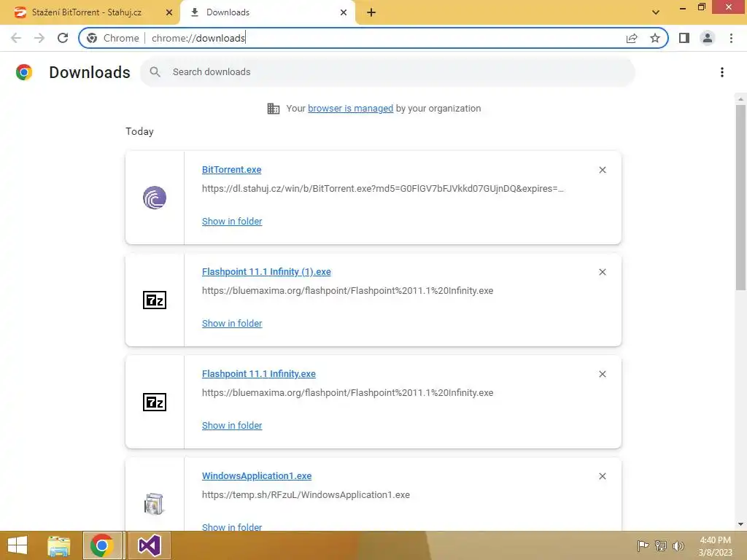Image resolution: width=747 pixels, height=560 pixels.
Task: Open the 'browser is managed' link
Action: (x=351, y=109)
